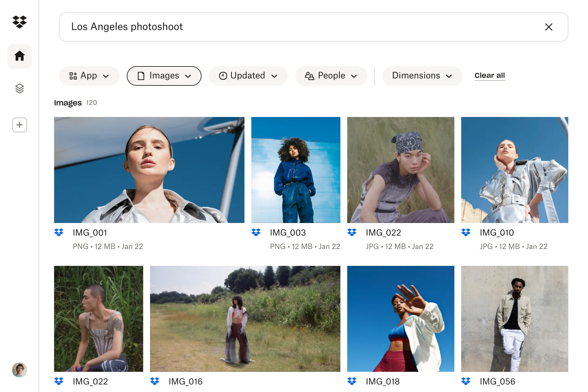Screen dimensions: 588x392
Task: Click the Dropbox logo in sidebar
Action: pyautogui.click(x=20, y=22)
